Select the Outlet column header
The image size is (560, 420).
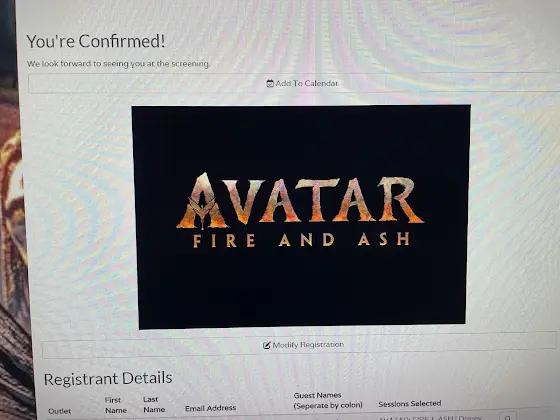pos(59,411)
